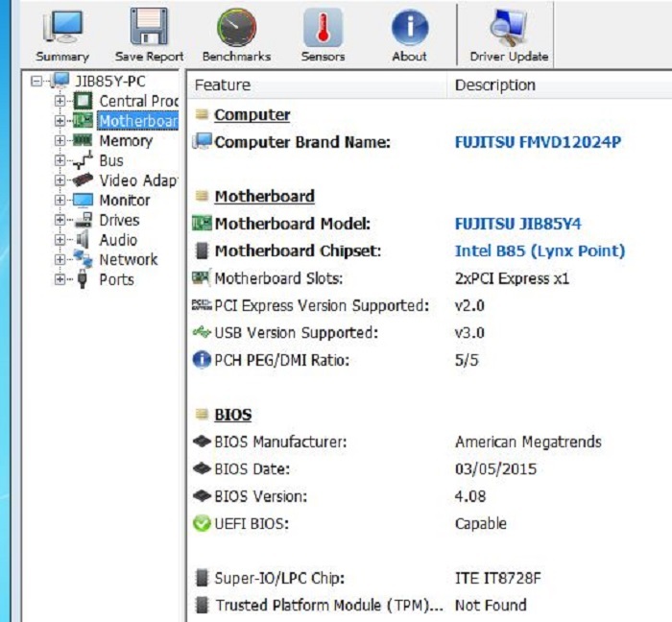Click the Bus icon in tree
This screenshot has height=622, width=672.
tap(83, 160)
